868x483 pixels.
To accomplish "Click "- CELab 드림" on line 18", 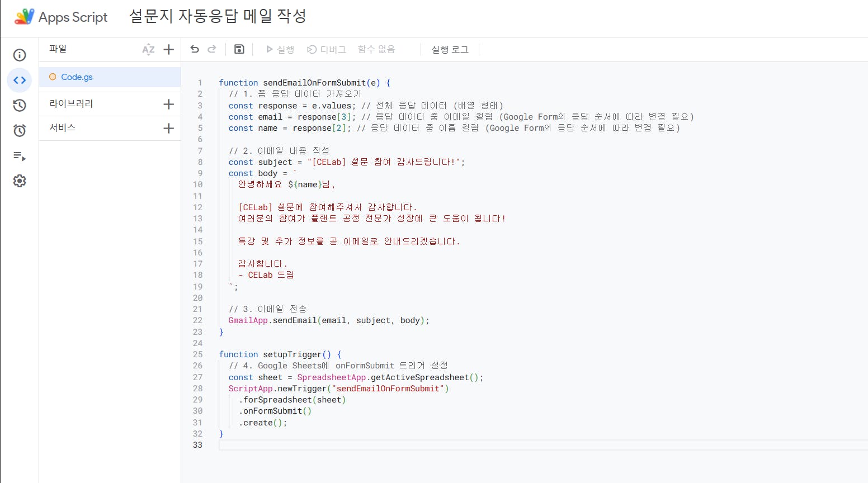I will coord(266,275).
